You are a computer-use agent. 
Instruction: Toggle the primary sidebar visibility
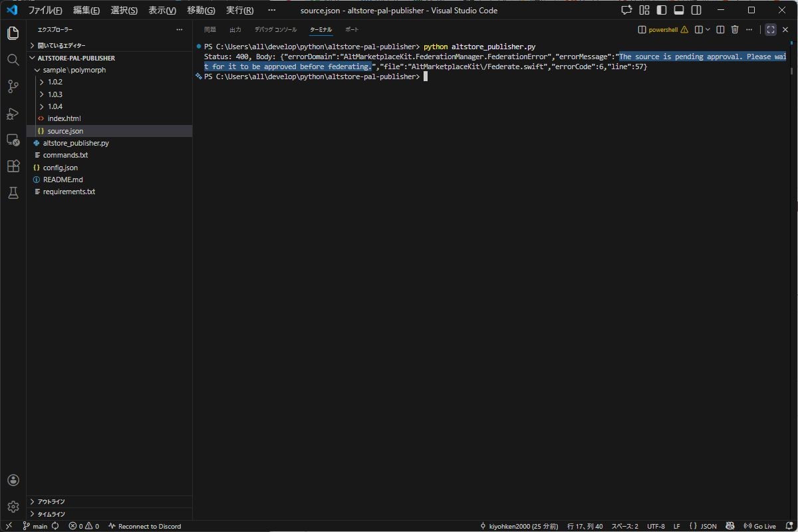coord(662,11)
